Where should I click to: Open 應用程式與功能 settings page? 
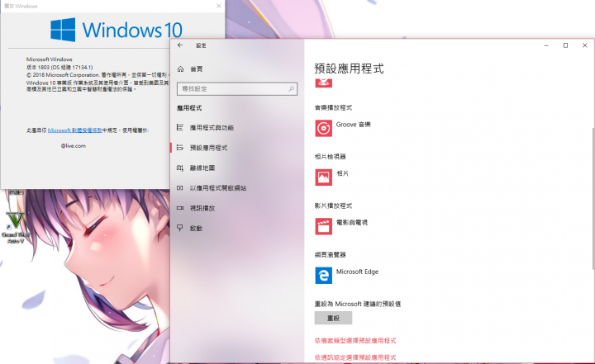212,128
